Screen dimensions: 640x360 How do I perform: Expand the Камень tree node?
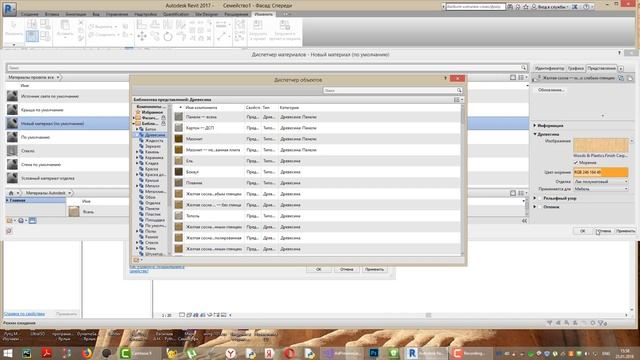tap(137, 152)
